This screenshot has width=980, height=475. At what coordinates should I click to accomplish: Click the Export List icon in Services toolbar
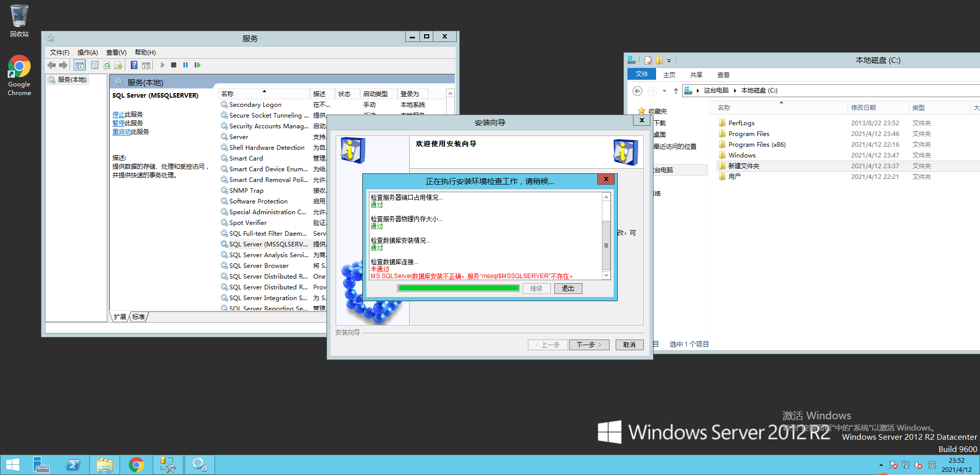[119, 65]
